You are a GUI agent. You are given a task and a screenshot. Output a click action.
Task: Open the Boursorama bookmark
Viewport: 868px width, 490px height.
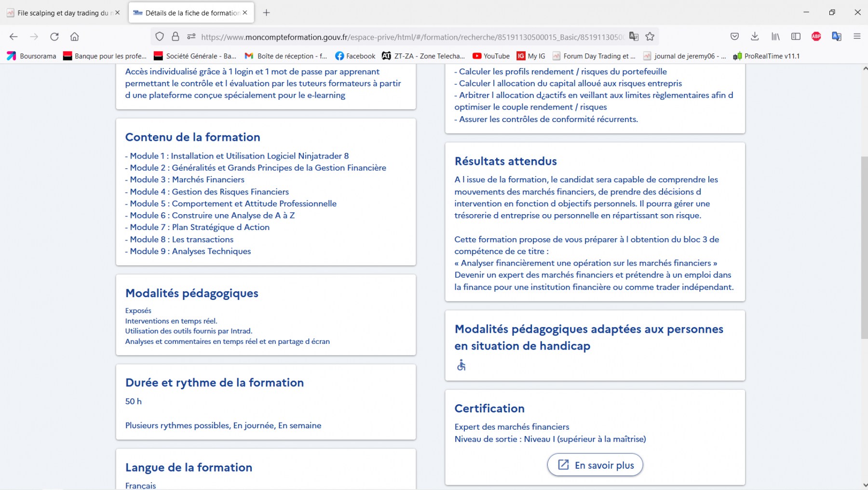point(32,56)
